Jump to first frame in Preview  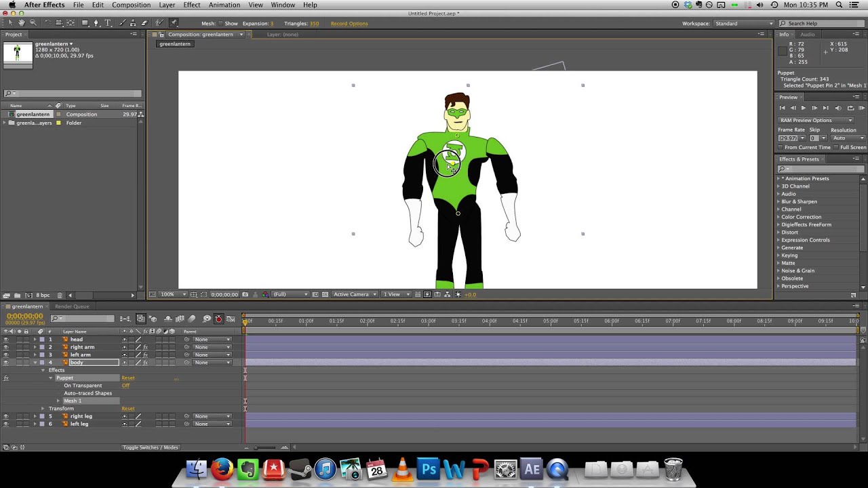783,108
